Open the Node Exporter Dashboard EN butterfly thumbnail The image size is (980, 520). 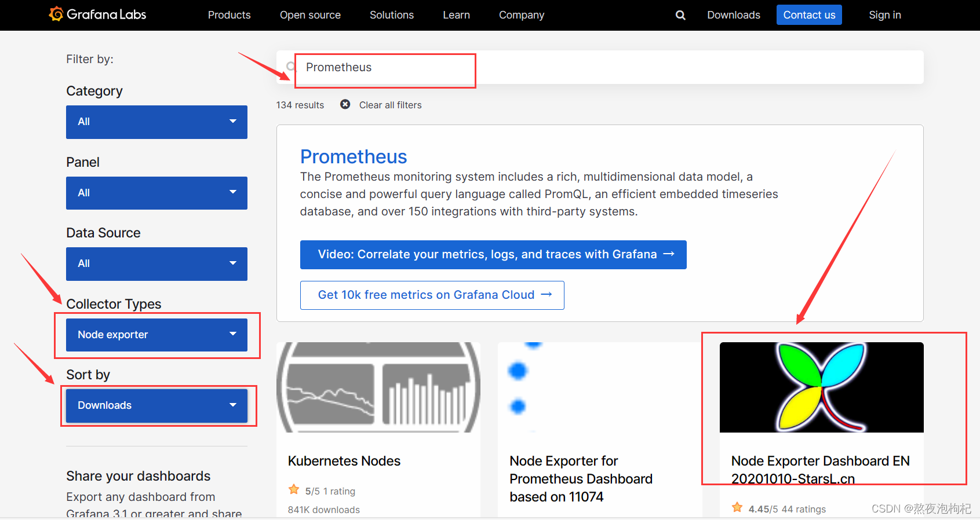click(822, 387)
